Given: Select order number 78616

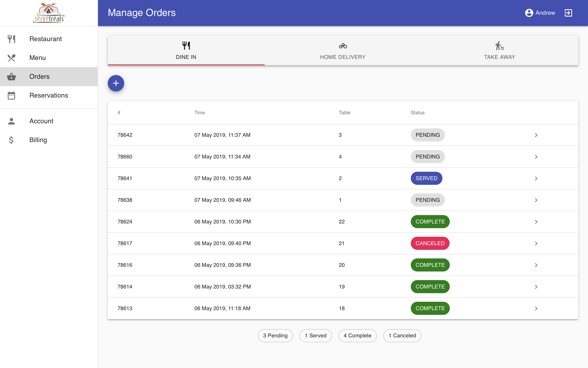Looking at the screenshot, I should pyautogui.click(x=125, y=265).
